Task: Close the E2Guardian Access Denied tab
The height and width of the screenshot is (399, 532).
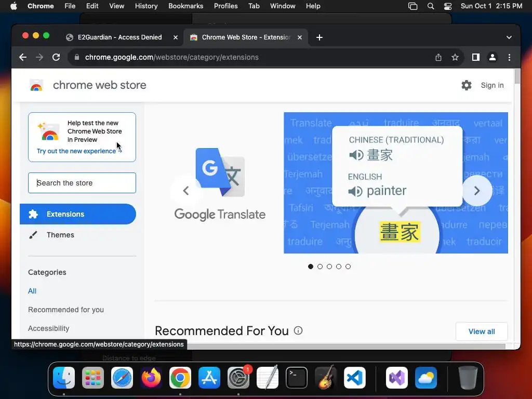Action: pos(176,37)
